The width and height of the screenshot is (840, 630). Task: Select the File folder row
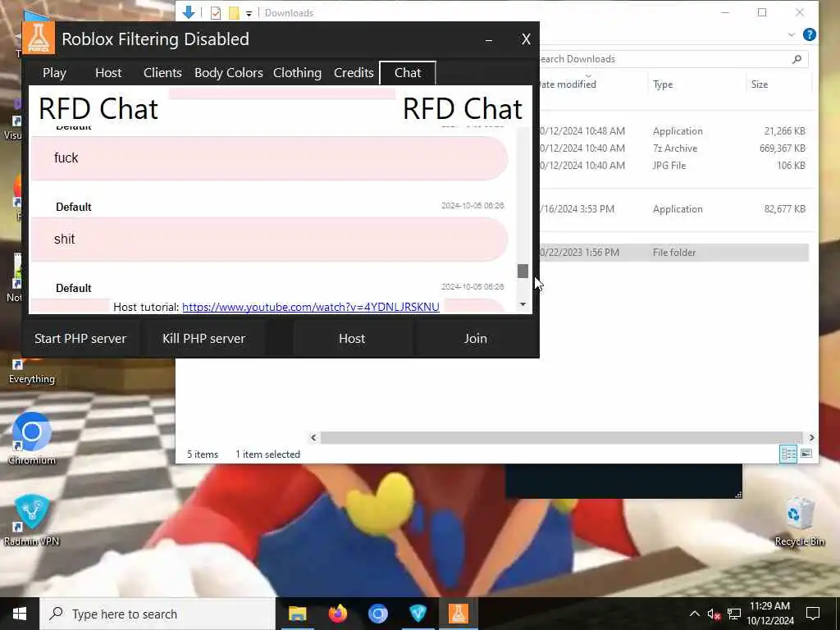pyautogui.click(x=673, y=253)
